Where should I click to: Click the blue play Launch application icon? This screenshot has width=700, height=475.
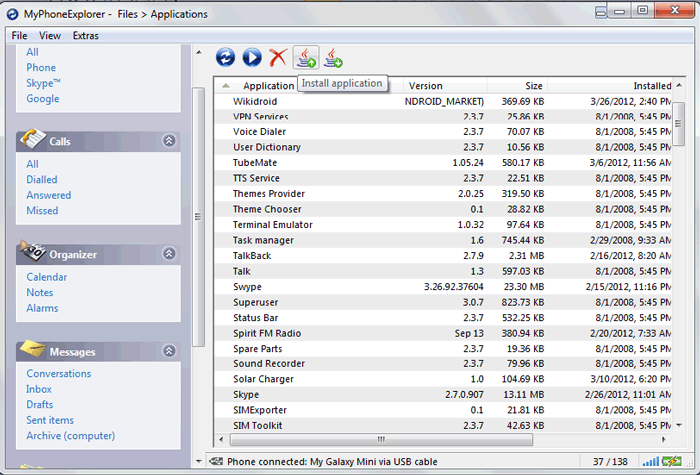coord(252,58)
